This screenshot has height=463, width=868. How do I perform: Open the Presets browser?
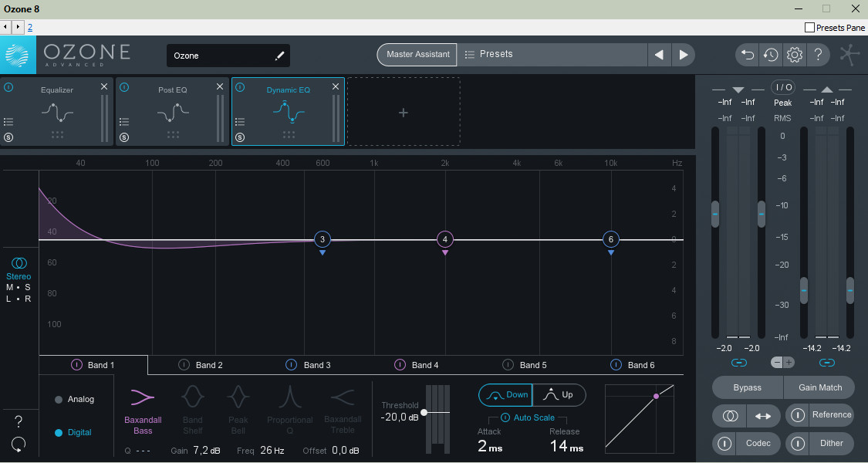pos(552,54)
